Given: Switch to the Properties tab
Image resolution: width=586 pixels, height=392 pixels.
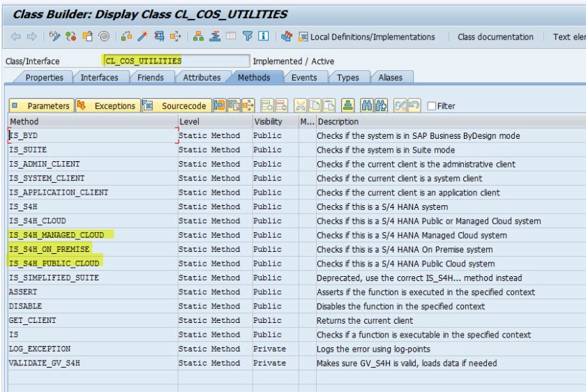Looking at the screenshot, I should pos(44,77).
